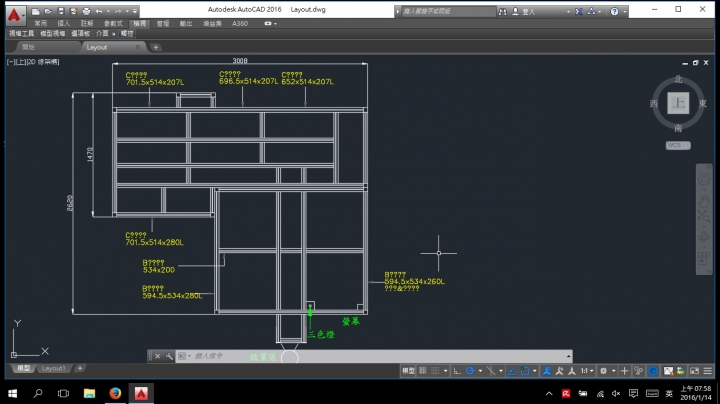Screen dimensions: 720x404
Task: Toggle object snap tracking in status bar
Action: (511, 370)
